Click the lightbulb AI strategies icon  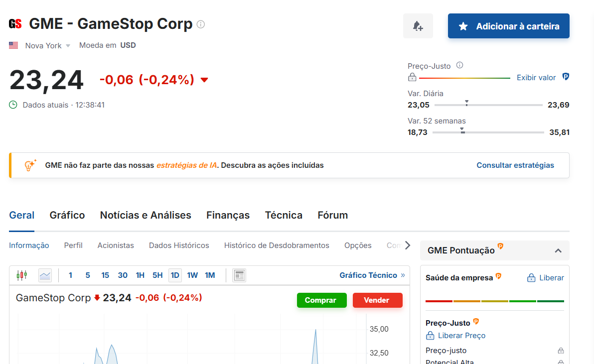30,165
